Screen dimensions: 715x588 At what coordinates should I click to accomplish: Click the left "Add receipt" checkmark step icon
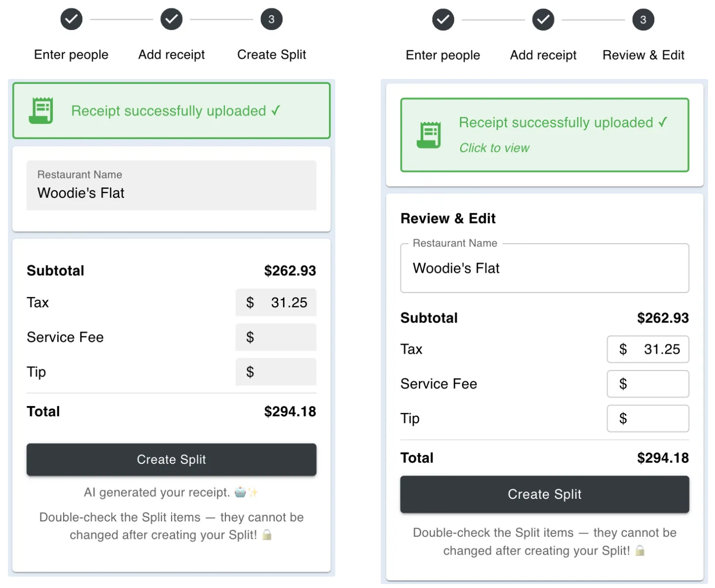(172, 19)
